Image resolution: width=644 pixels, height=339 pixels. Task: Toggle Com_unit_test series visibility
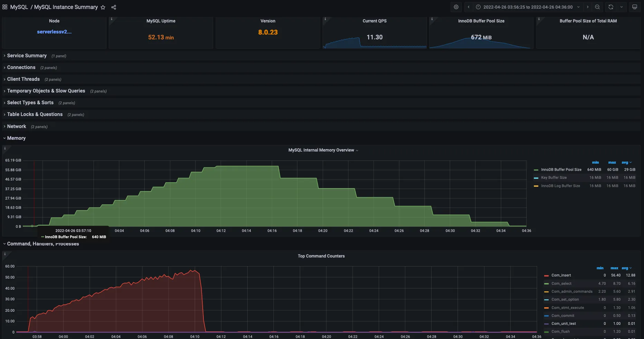(x=564, y=324)
